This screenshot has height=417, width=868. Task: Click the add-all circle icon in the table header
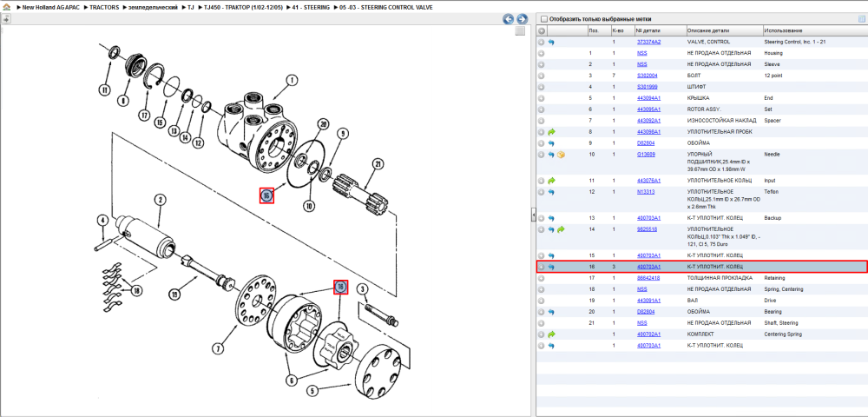coord(542,31)
